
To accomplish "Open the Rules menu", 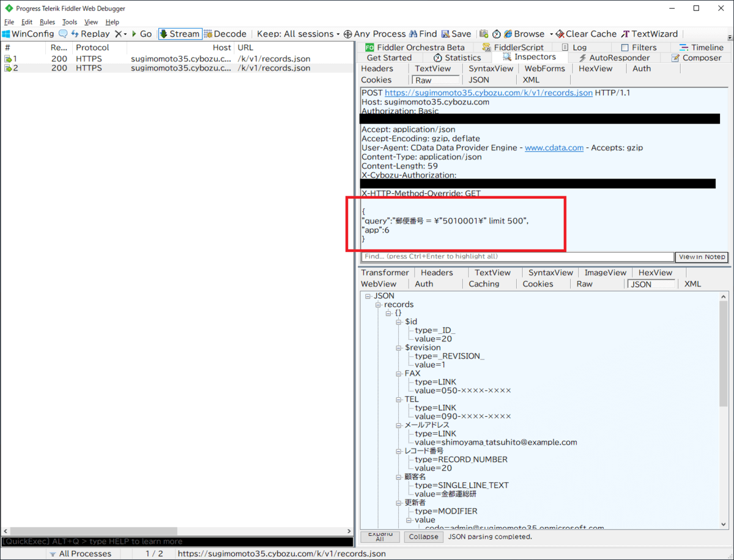I will 47,22.
